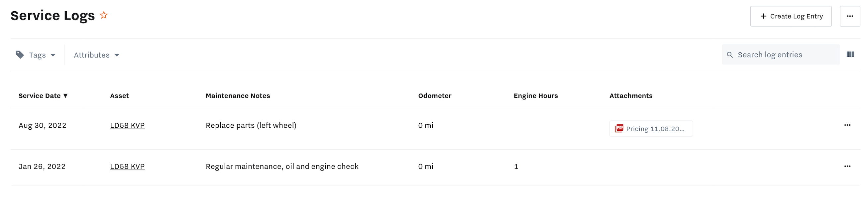Open LD58 KVP asset link for Jan 26 entry
868x199 pixels.
tap(127, 166)
